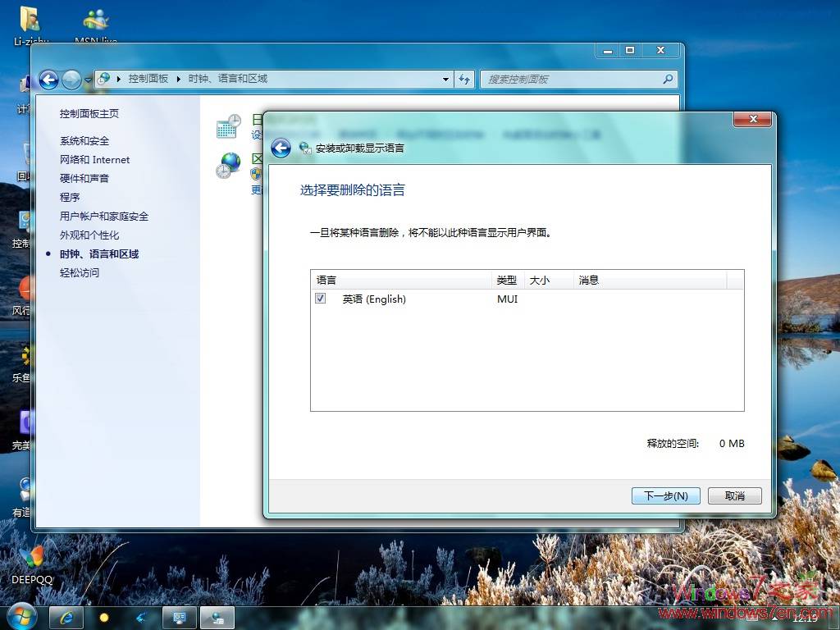Click the refresh icon beside the address bar
840x630 pixels.
(464, 79)
